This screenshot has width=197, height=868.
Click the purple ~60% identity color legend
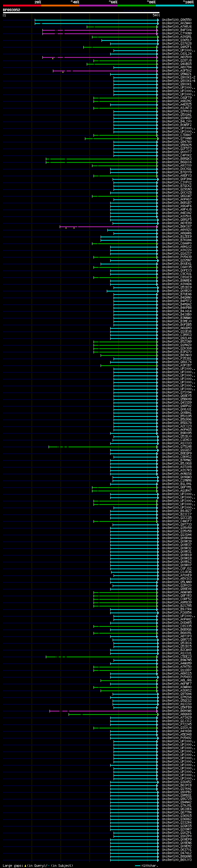[99, 6]
